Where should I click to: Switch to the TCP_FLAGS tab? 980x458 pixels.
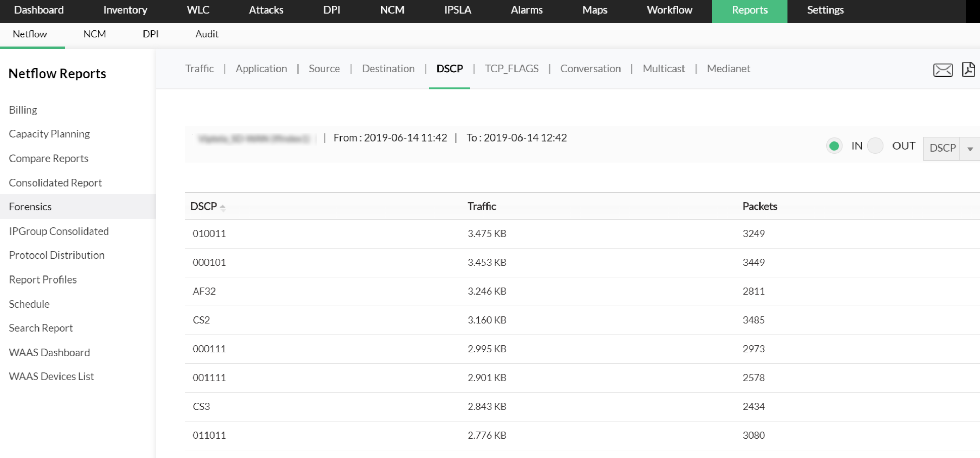(511, 69)
